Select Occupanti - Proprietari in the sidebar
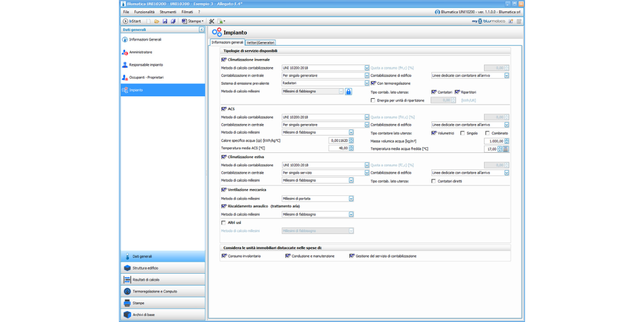Viewport: 644px width, 322px height. coord(146,77)
